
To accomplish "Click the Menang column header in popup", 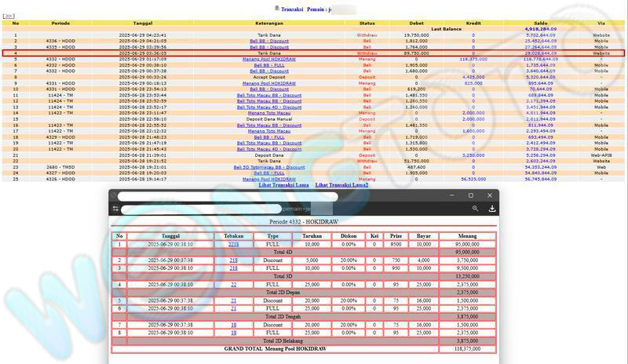I will click(467, 235).
